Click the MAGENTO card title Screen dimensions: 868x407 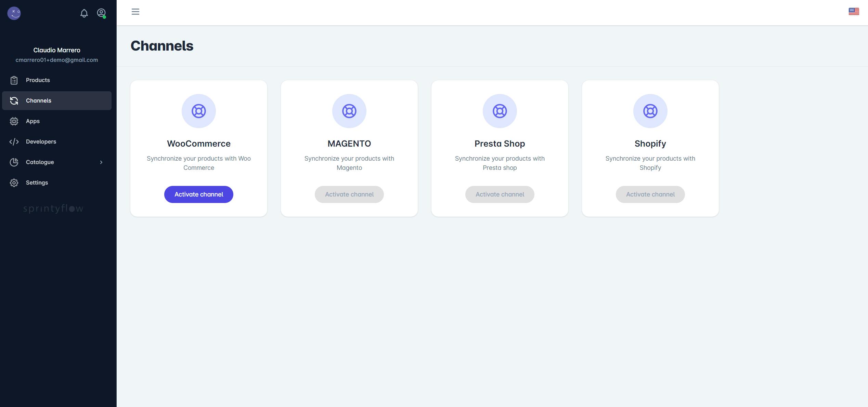(349, 144)
